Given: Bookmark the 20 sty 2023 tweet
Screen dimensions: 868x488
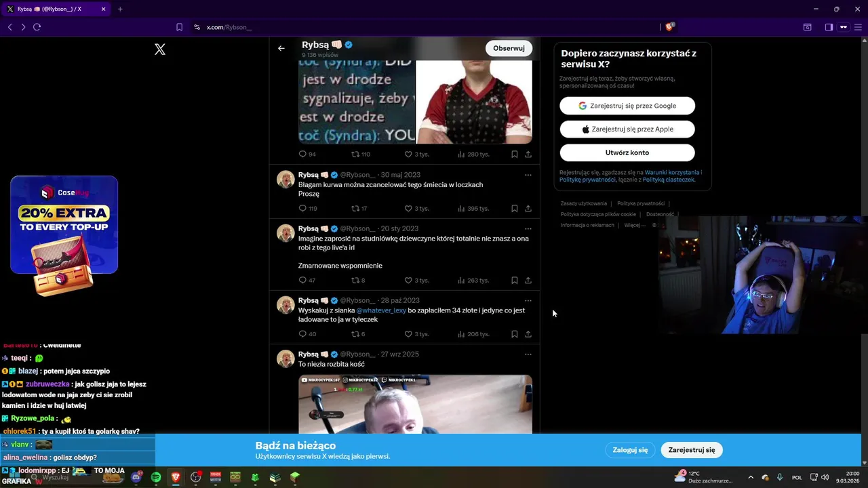Looking at the screenshot, I should 515,280.
